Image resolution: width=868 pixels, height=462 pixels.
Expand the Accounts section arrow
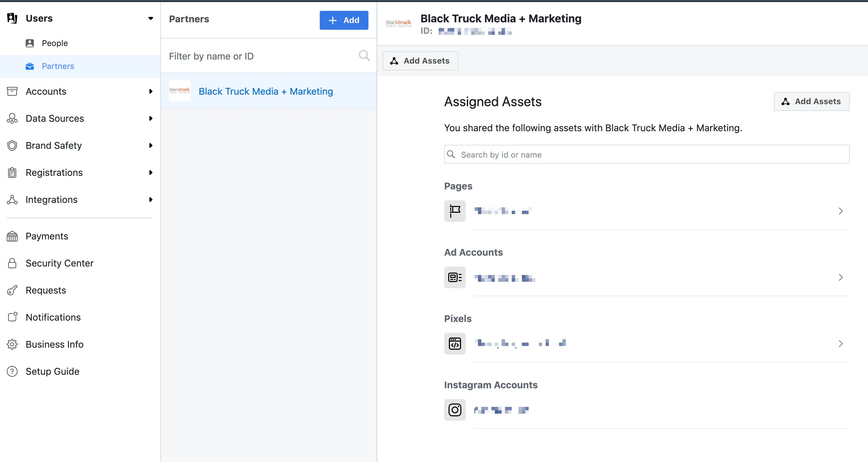point(151,91)
